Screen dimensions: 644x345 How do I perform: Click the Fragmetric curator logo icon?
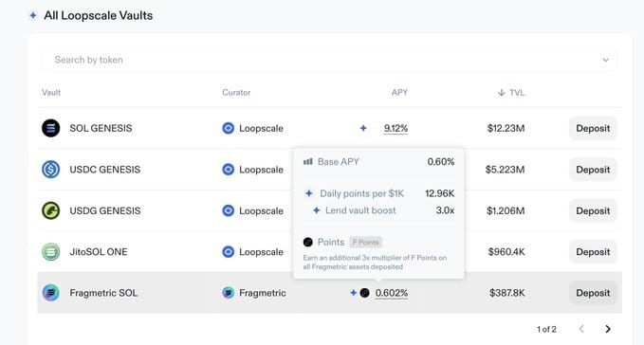click(228, 293)
